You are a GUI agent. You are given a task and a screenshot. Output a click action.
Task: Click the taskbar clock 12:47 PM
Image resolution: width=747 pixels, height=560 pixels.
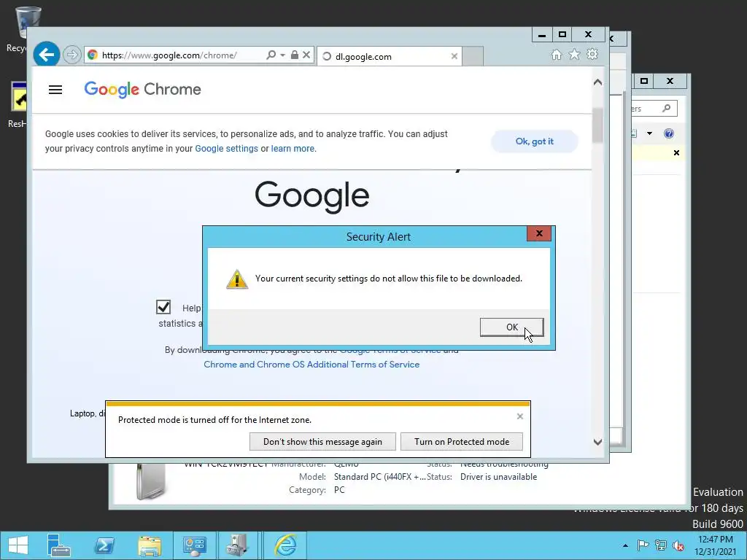(715, 540)
